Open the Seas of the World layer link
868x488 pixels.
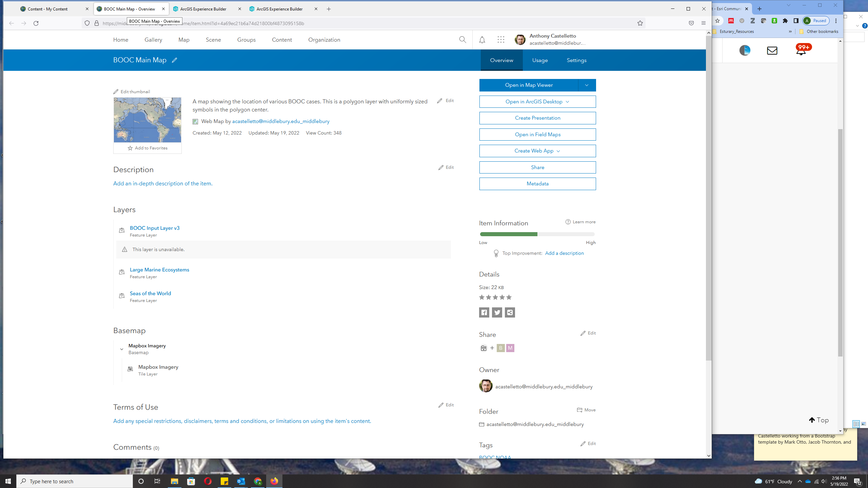click(x=150, y=293)
